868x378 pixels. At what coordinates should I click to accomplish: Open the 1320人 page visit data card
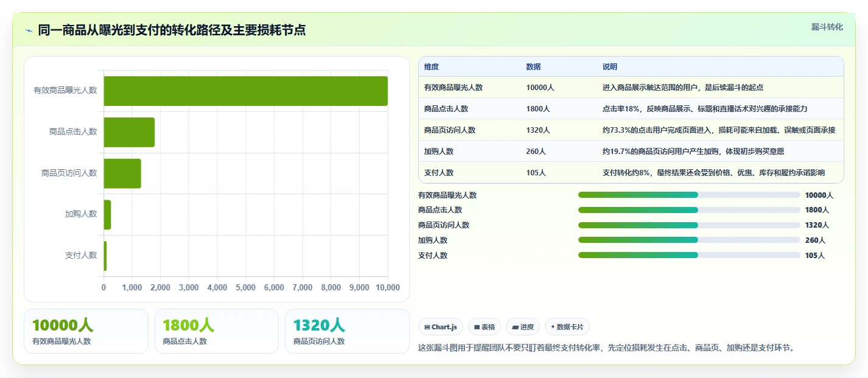tap(347, 331)
